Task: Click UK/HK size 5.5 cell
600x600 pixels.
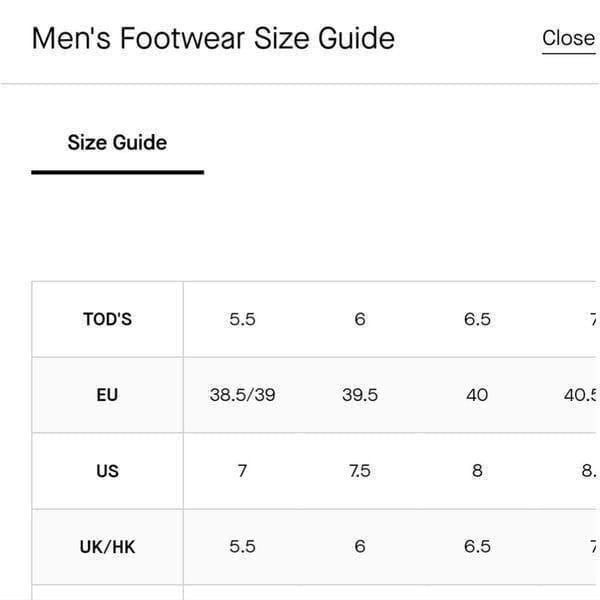Action: pos(242,546)
